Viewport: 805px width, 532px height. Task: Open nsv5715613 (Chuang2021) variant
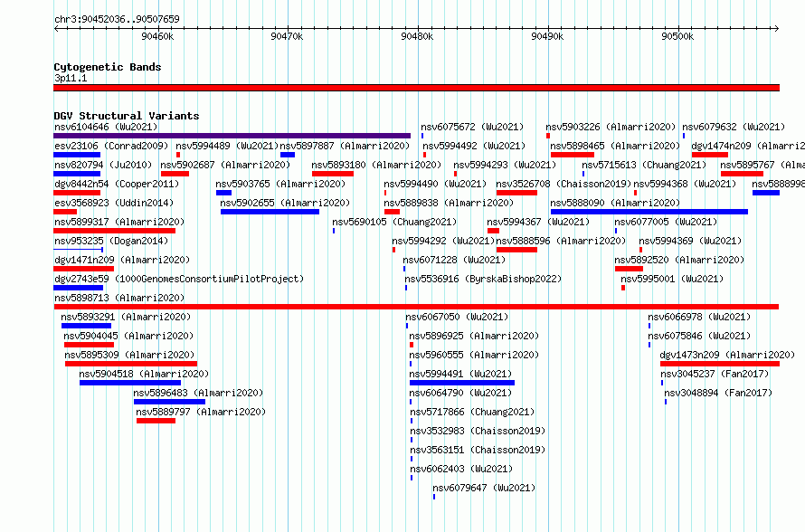coord(644,165)
